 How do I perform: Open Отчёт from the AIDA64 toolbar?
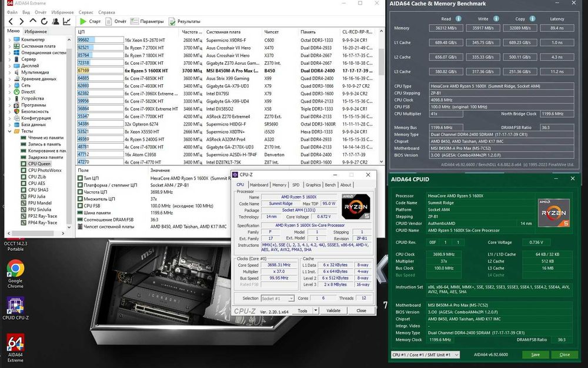pos(115,21)
